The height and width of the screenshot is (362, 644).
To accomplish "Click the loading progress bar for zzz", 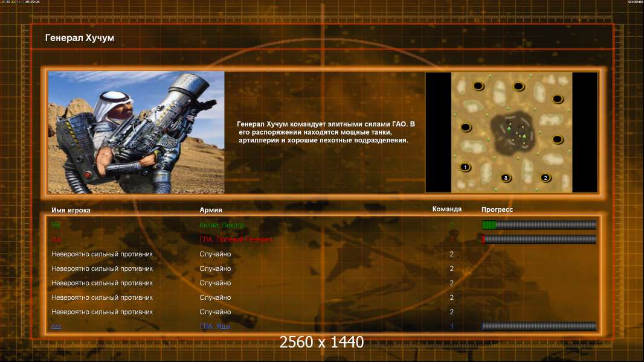I will pyautogui.click(x=539, y=326).
